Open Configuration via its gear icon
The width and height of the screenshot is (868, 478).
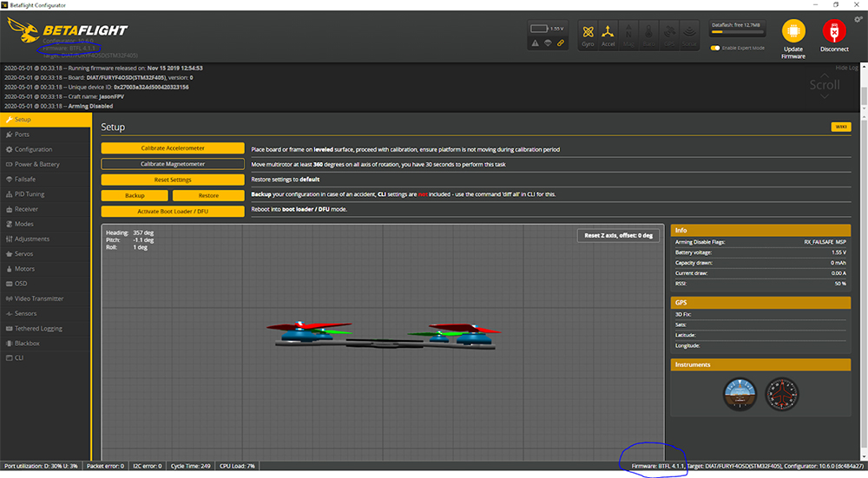(10, 149)
